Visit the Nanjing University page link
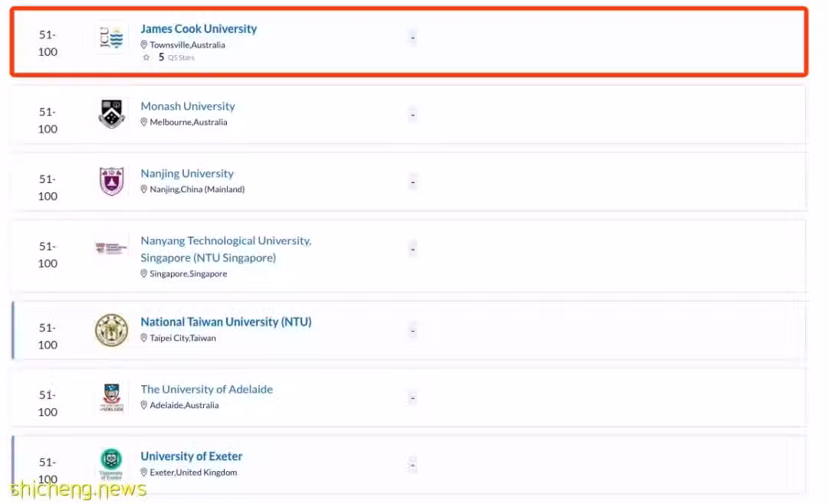 (x=187, y=173)
